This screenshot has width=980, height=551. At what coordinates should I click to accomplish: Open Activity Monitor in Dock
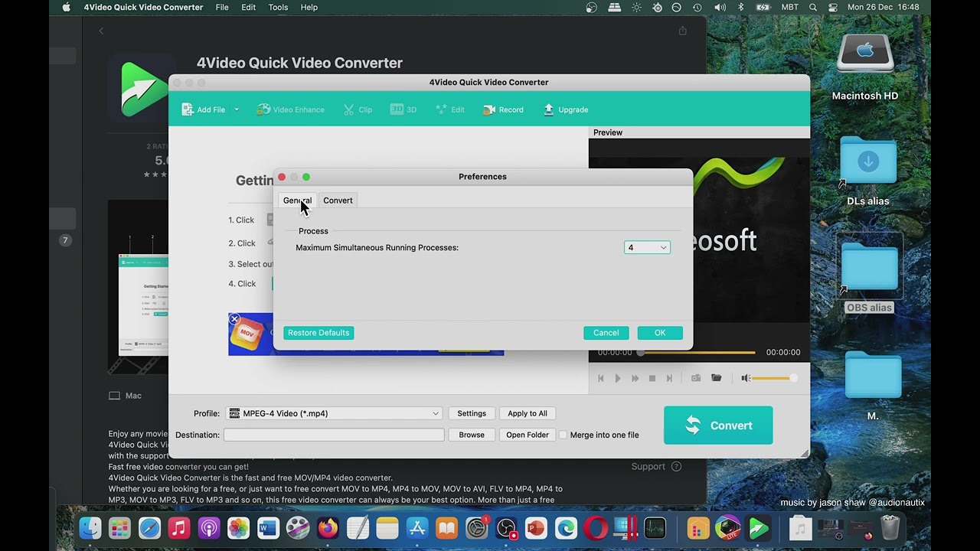point(655,528)
